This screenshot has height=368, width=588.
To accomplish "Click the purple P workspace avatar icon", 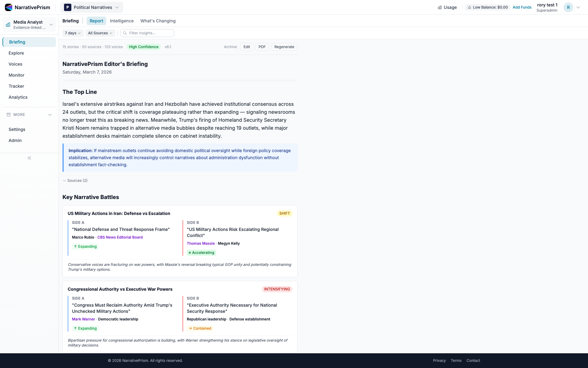I will [67, 7].
